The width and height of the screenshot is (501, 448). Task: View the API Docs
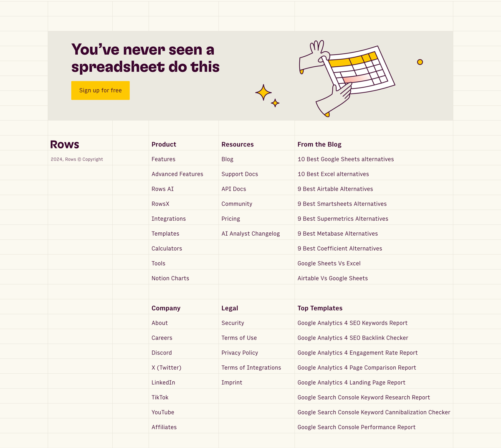click(x=233, y=189)
